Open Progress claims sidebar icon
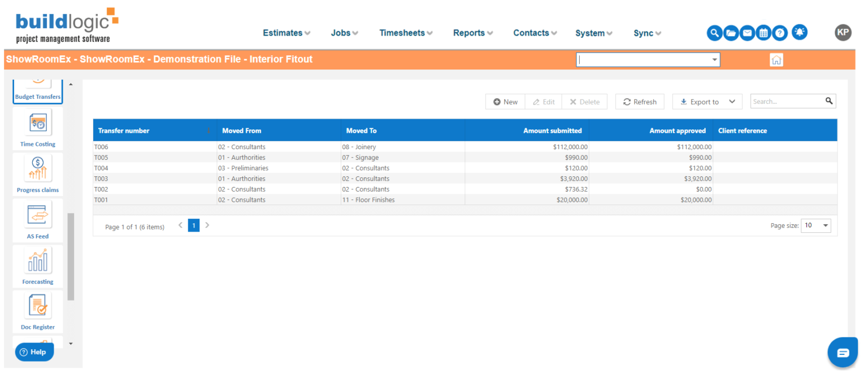Image resolution: width=868 pixels, height=378 pixels. (x=38, y=175)
